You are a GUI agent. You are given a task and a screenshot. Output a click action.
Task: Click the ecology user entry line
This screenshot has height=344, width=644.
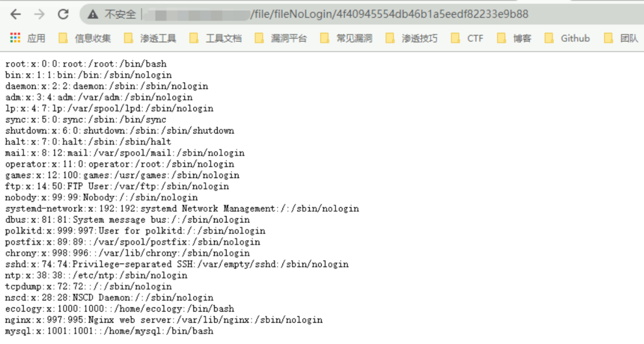coord(119,309)
